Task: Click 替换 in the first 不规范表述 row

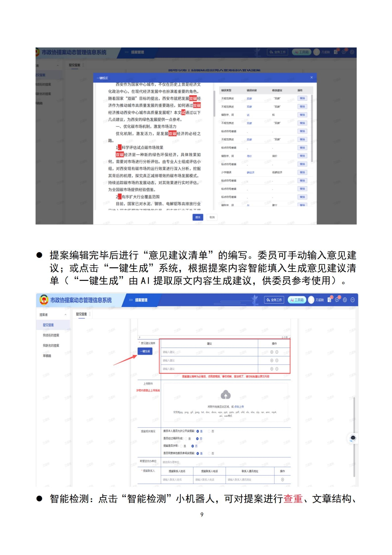Action: click(x=302, y=98)
